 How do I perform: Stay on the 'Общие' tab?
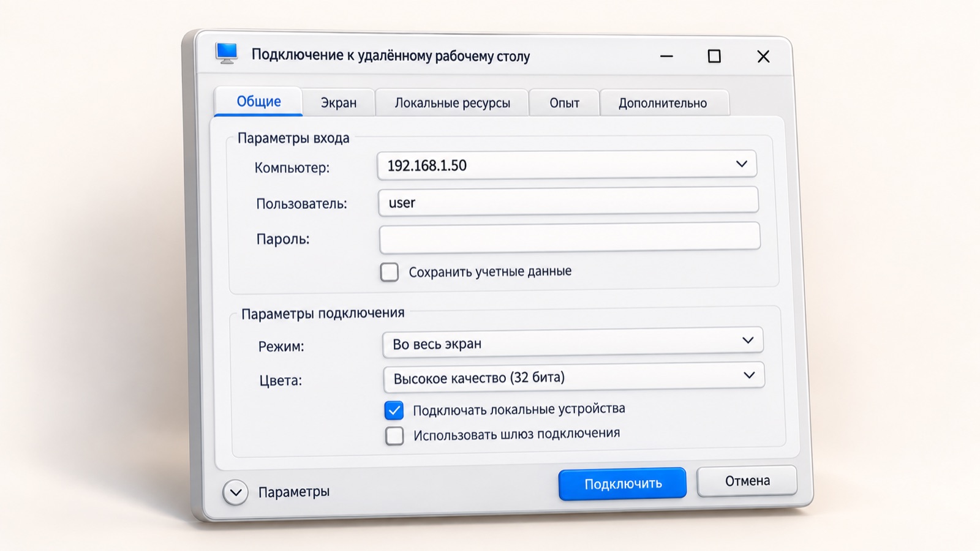point(258,102)
